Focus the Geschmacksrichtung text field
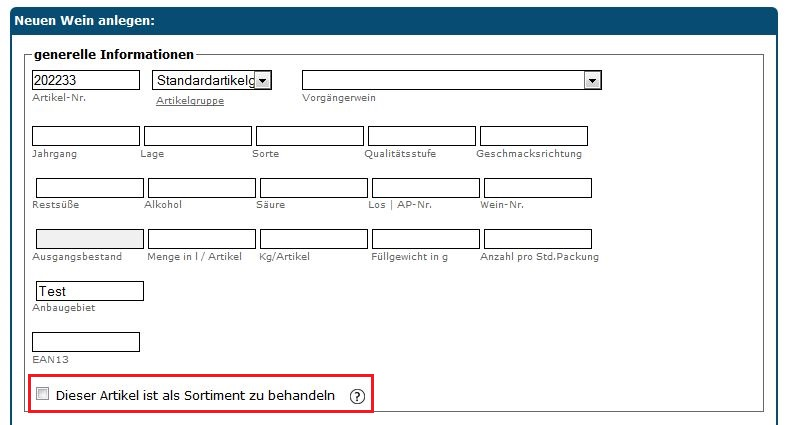Screen dimensions: 788x425 click(534, 136)
